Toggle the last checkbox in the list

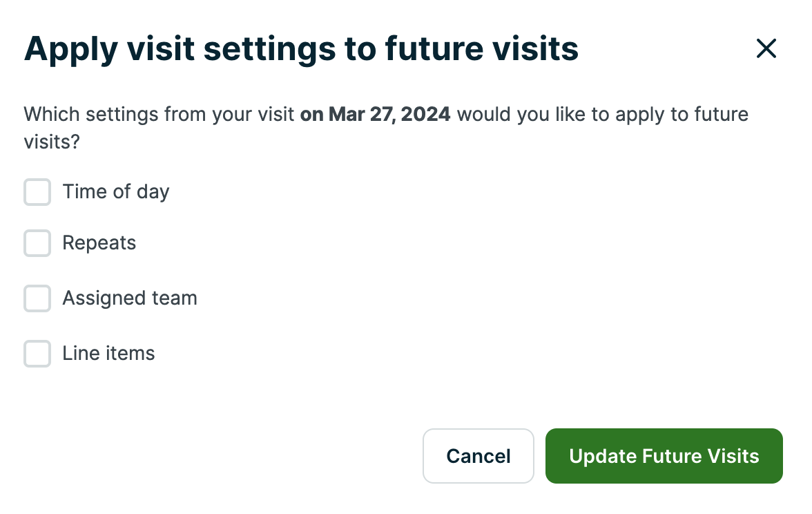37,353
